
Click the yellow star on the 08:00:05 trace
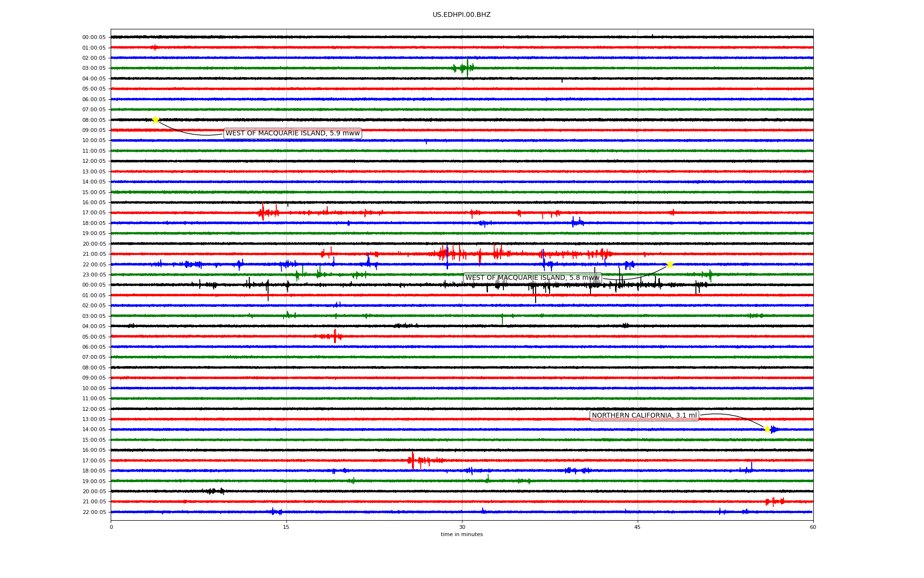click(155, 120)
